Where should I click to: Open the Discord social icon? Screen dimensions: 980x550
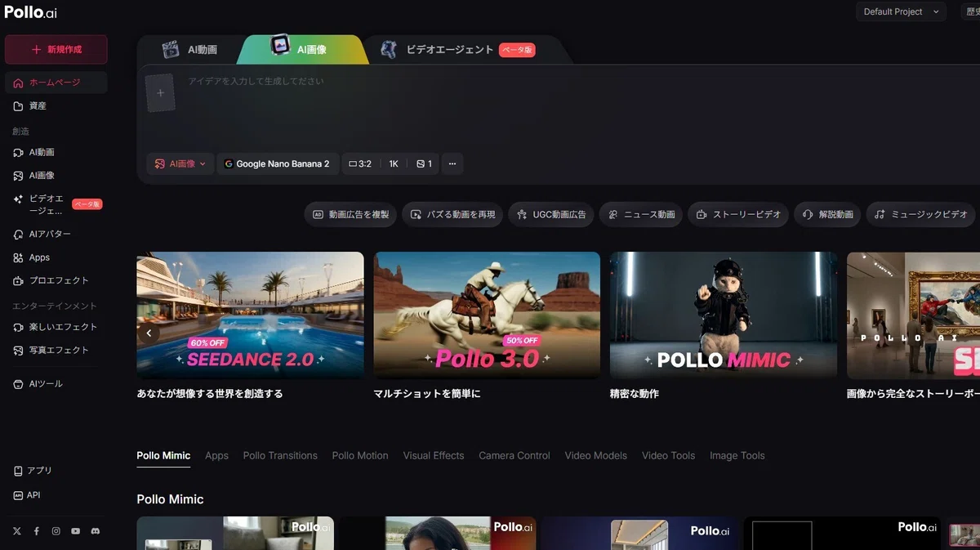pyautogui.click(x=96, y=531)
